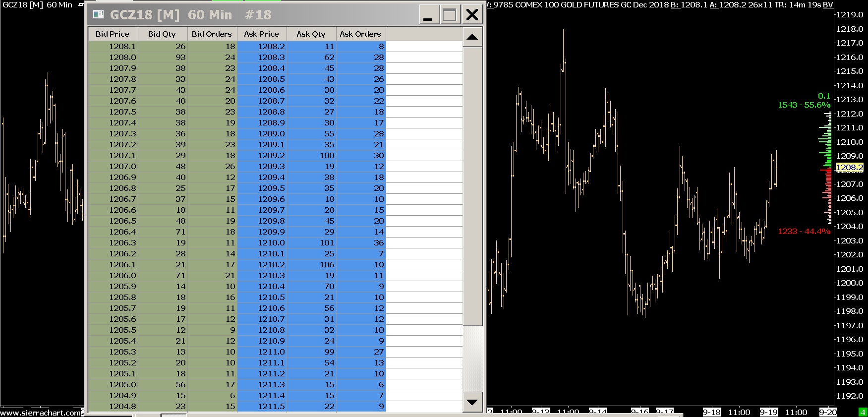Select the Bid Orders column header
The image size is (868, 417).
pyautogui.click(x=212, y=34)
